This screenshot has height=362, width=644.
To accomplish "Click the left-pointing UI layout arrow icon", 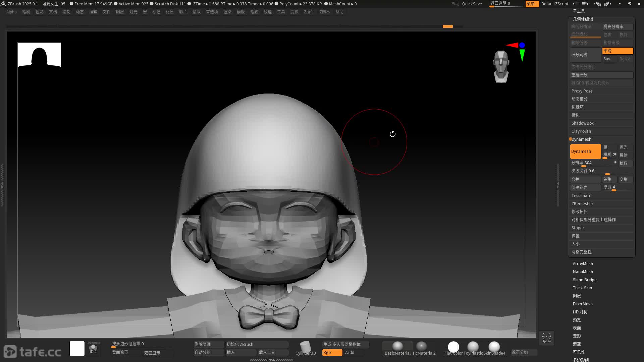I will (576, 4).
